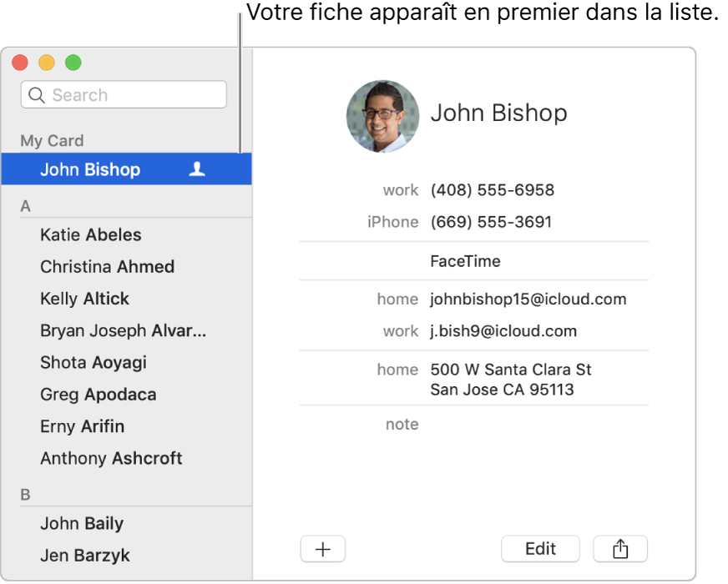Select John Bishop in My Card
Viewport: 728px width, 584px height.
tap(126, 169)
